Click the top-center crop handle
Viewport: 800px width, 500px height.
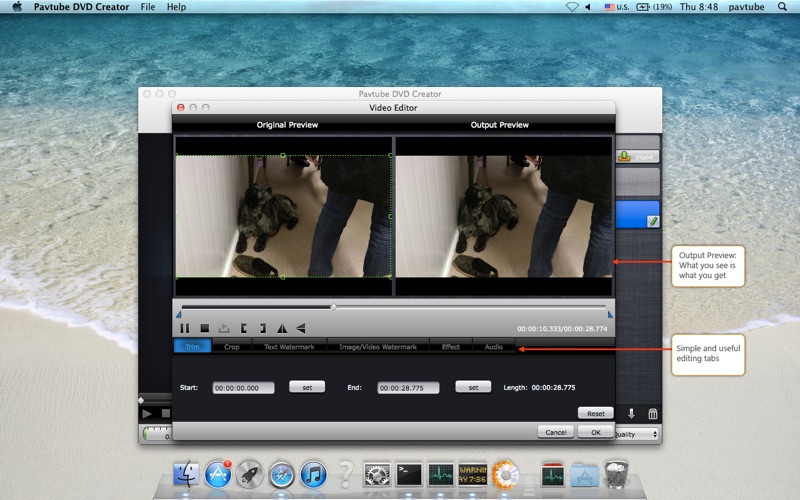click(x=283, y=155)
